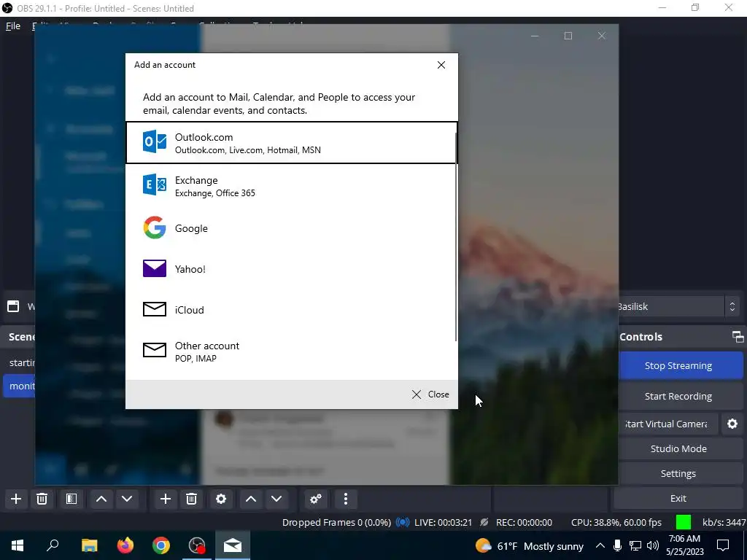The image size is (747, 560).
Task: Enable Studio Mode
Action: click(681, 448)
